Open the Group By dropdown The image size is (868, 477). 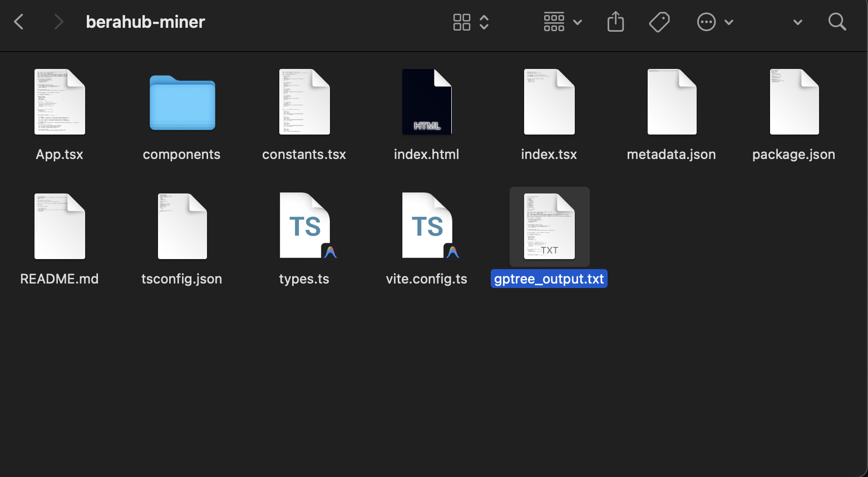[x=563, y=22]
